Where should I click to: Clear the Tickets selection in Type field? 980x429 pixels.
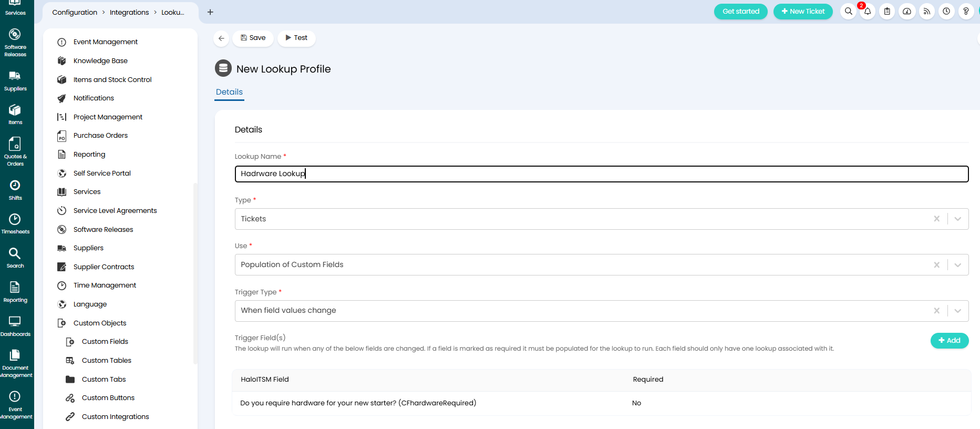tap(936, 219)
